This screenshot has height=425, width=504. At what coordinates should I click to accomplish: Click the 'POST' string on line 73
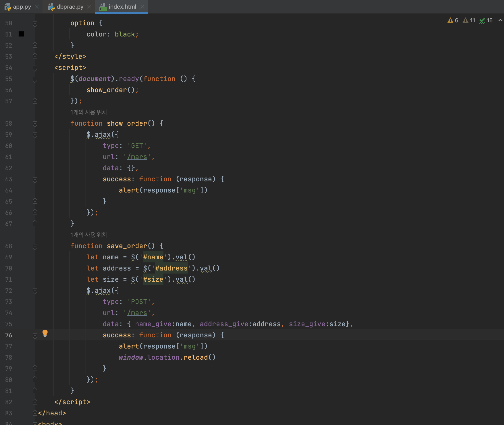pos(139,302)
